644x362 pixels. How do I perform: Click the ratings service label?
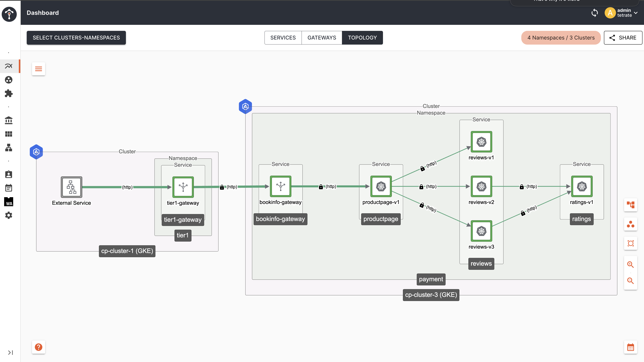[582, 219]
